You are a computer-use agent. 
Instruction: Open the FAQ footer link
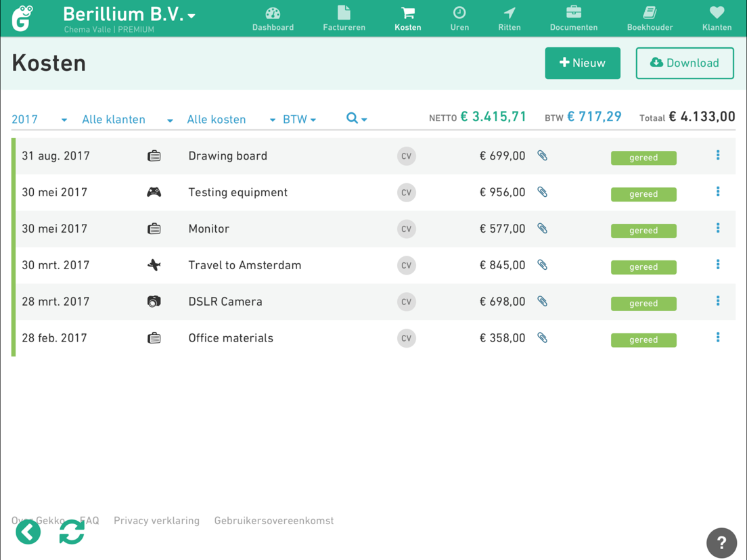pos(89,521)
